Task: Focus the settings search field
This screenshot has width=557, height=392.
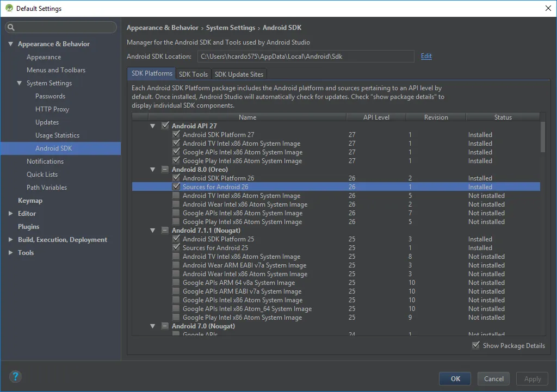Action: click(61, 27)
